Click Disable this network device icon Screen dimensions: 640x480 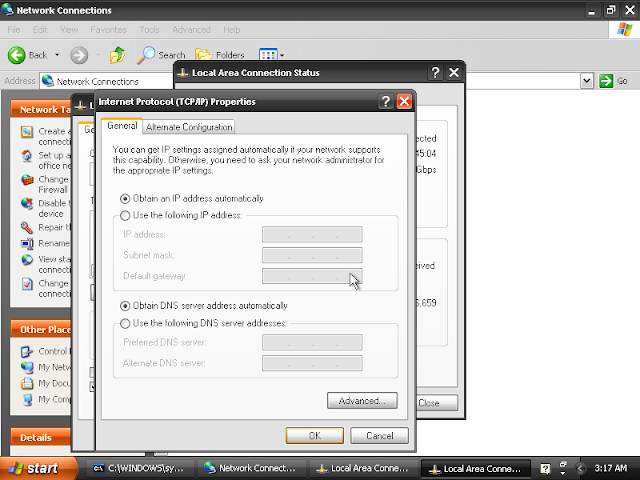point(27,203)
